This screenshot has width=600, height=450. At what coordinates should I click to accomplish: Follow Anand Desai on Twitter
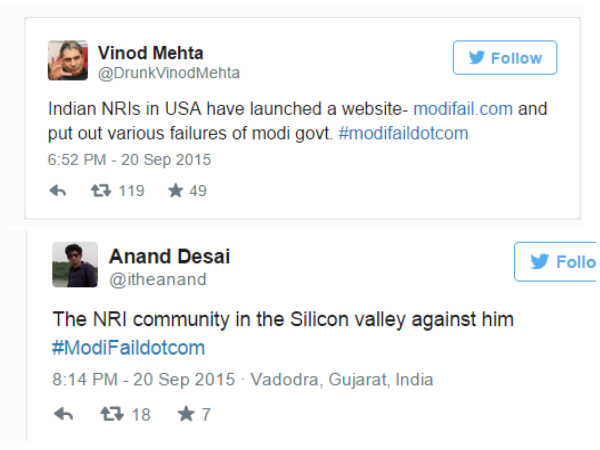[x=557, y=262]
